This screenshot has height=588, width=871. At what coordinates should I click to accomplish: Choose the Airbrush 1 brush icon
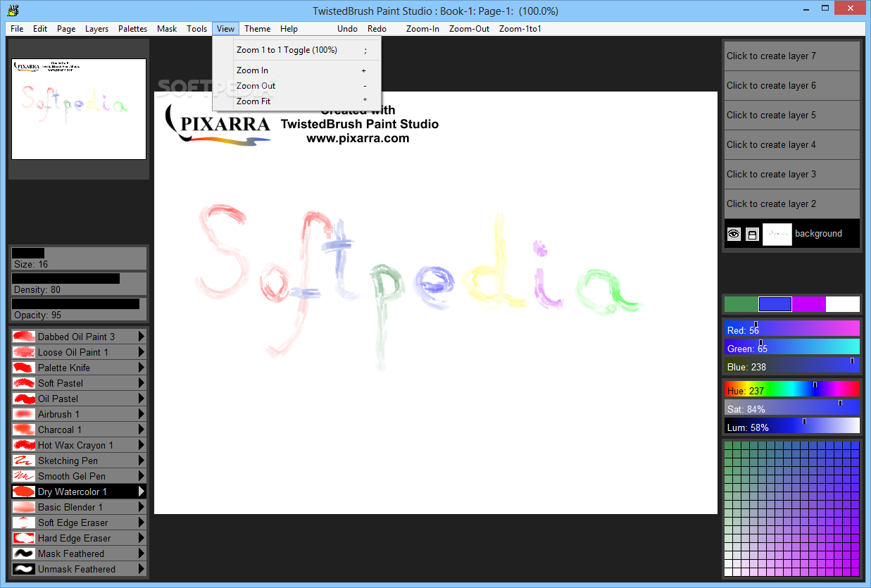[24, 414]
